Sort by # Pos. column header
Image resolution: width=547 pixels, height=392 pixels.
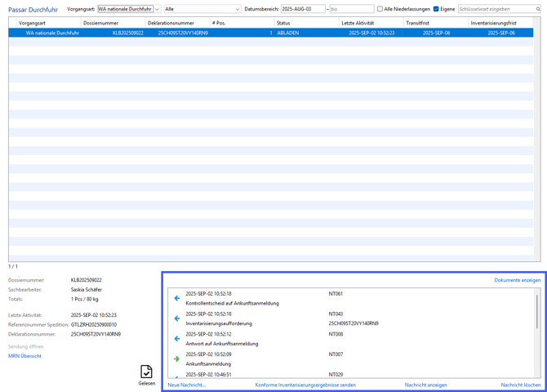tap(219, 23)
